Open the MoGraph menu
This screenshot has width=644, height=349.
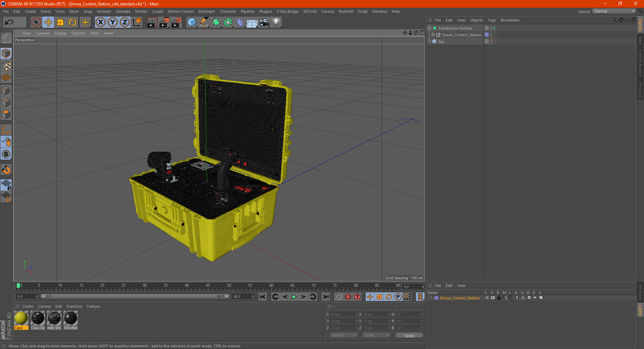point(207,11)
